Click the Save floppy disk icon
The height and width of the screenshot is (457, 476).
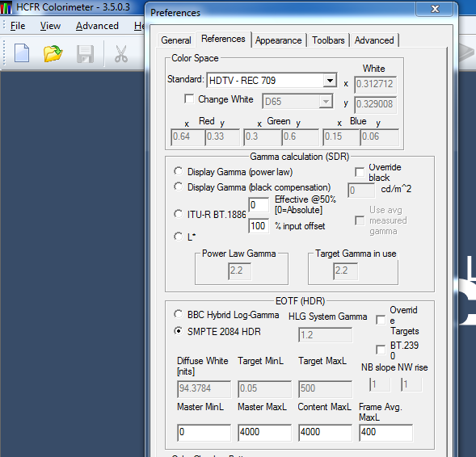pos(85,54)
